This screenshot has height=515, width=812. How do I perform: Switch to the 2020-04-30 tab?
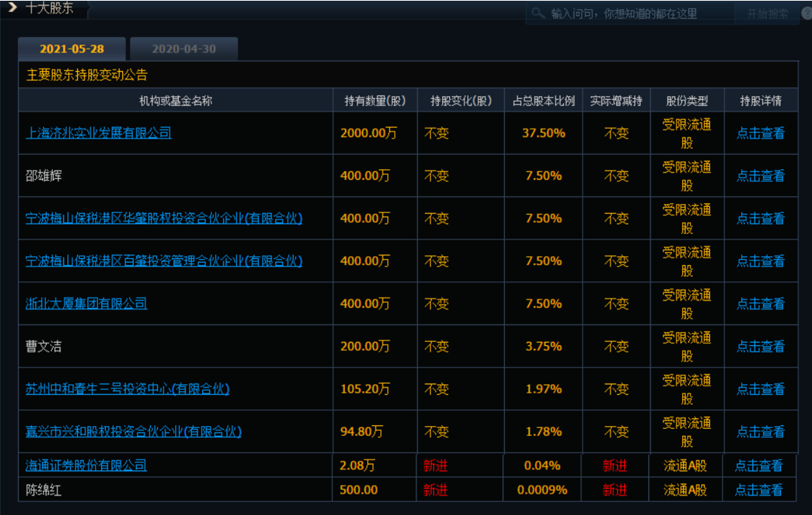coord(183,48)
